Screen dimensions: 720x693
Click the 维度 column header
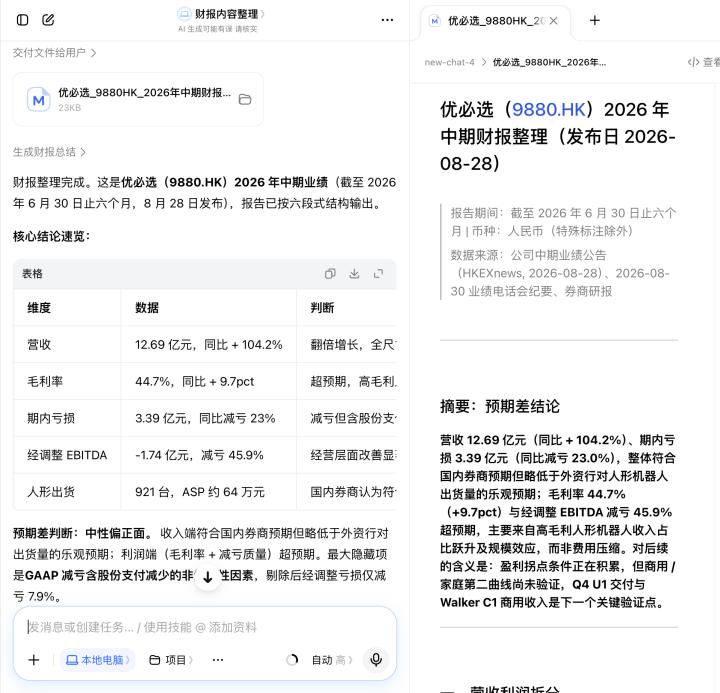[39, 308]
